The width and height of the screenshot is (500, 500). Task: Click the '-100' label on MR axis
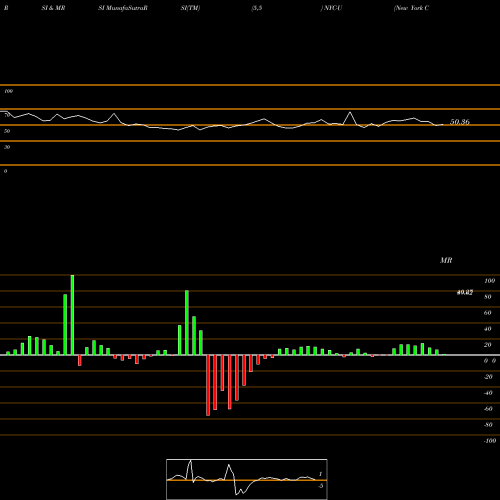coord(490,441)
